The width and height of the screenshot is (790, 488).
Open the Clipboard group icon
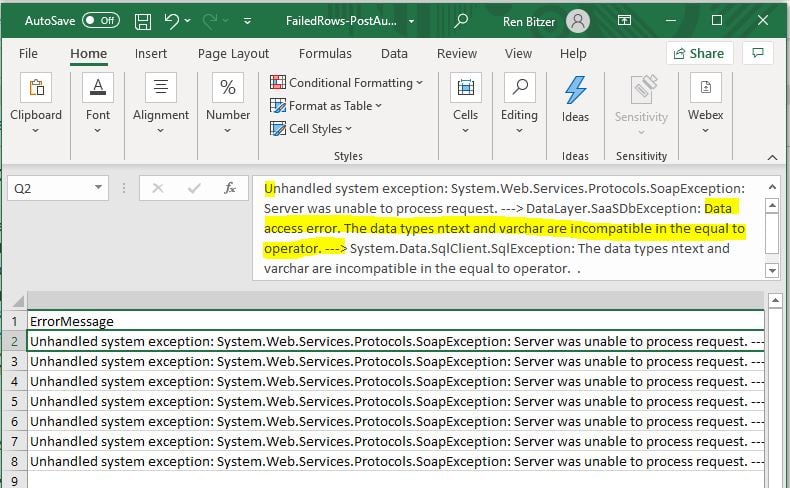(36, 89)
